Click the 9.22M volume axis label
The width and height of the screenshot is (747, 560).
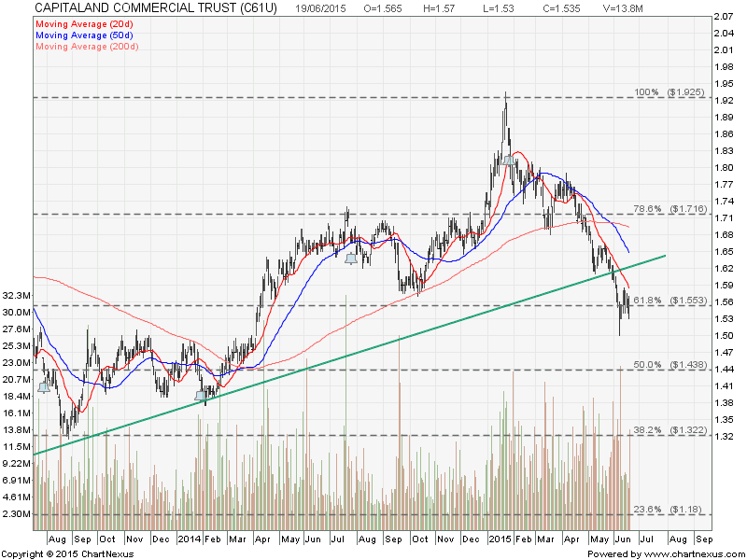coord(17,463)
